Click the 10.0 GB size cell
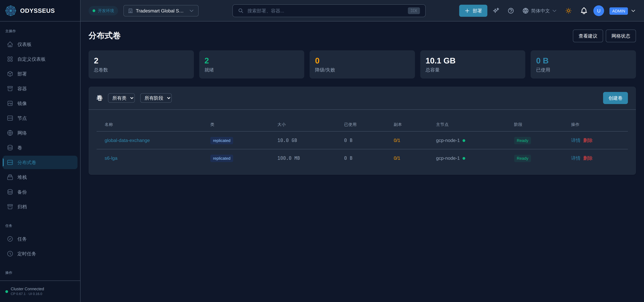 287,140
